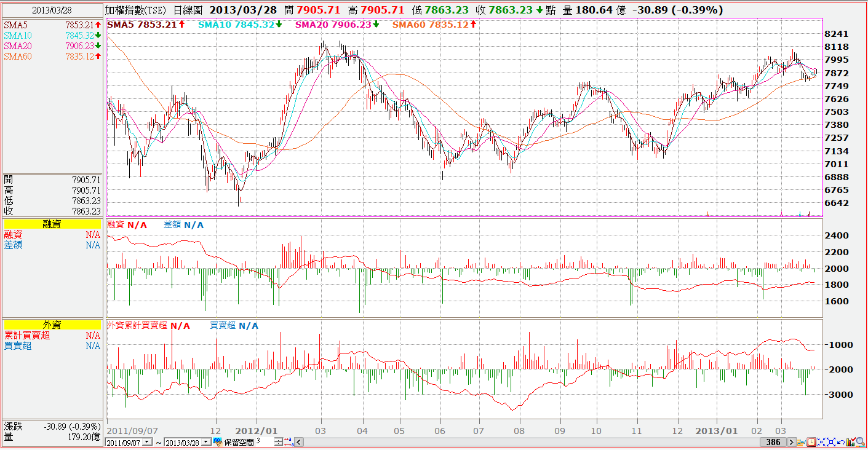Open the bar-chart indicator settings icon

coord(851,442)
